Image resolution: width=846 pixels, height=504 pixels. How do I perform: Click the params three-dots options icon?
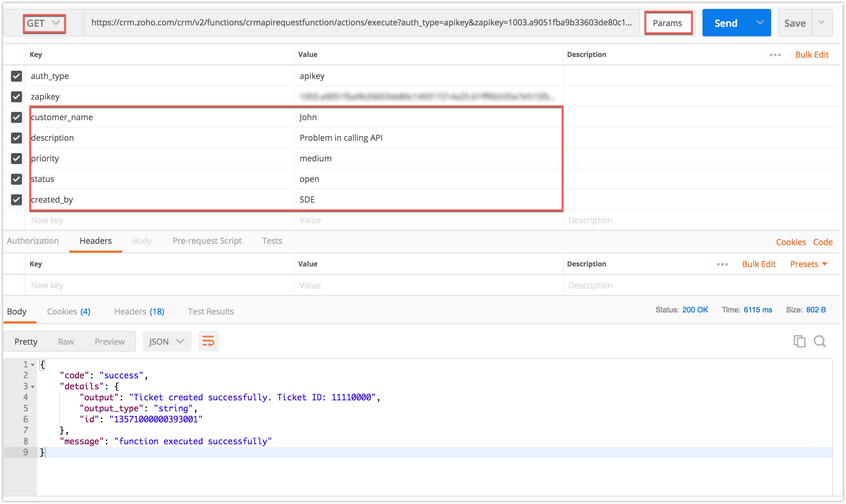[x=775, y=55]
